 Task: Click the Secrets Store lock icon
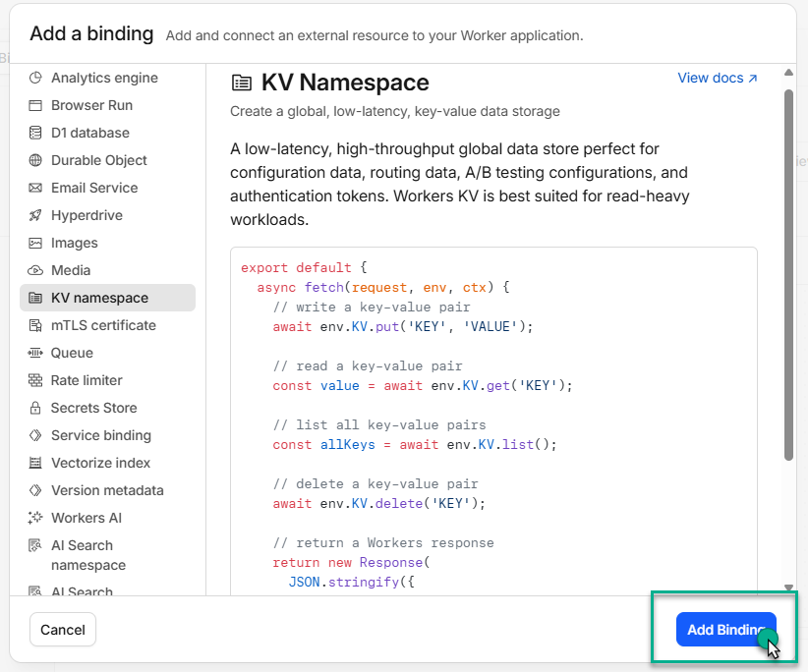35,408
